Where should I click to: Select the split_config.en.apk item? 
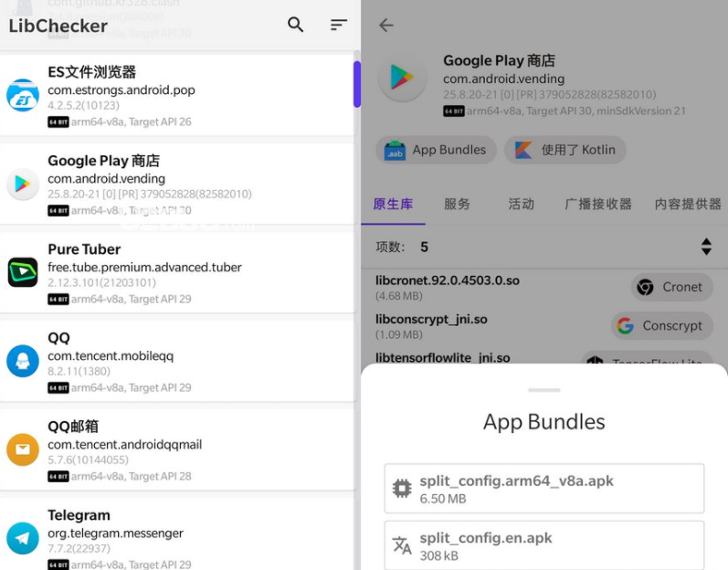544,545
